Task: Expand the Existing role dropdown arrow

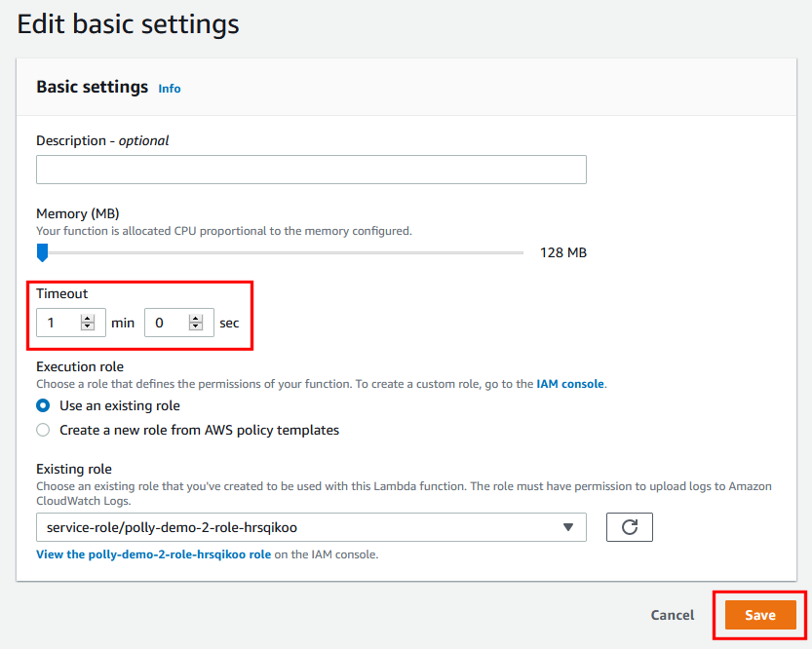Action: [x=568, y=527]
